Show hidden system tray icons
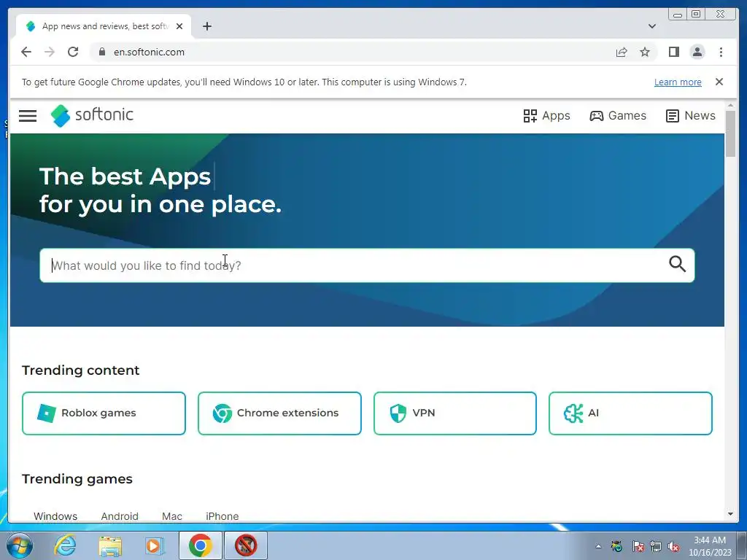The width and height of the screenshot is (747, 560). (x=598, y=546)
